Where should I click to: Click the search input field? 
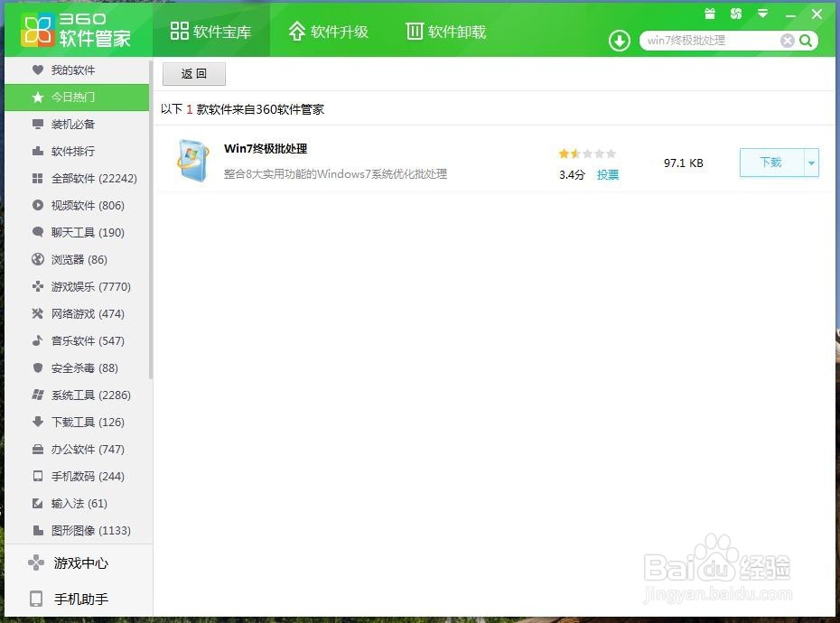tap(712, 41)
